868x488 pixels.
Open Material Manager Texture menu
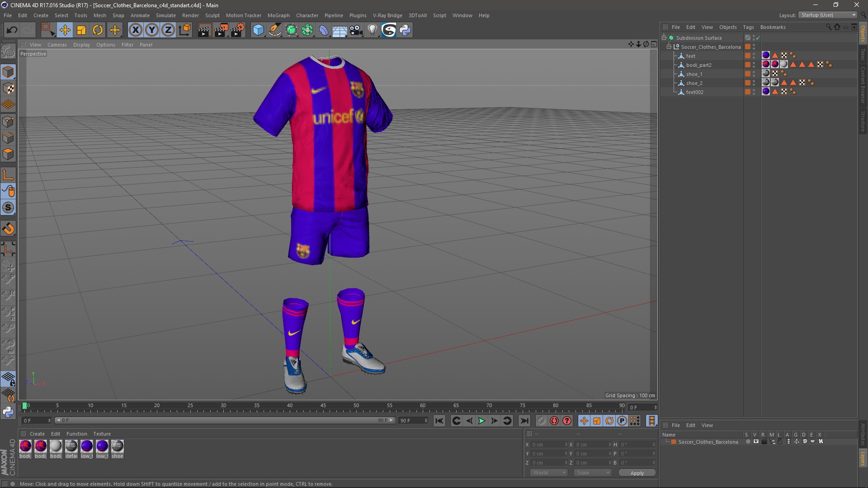102,434
